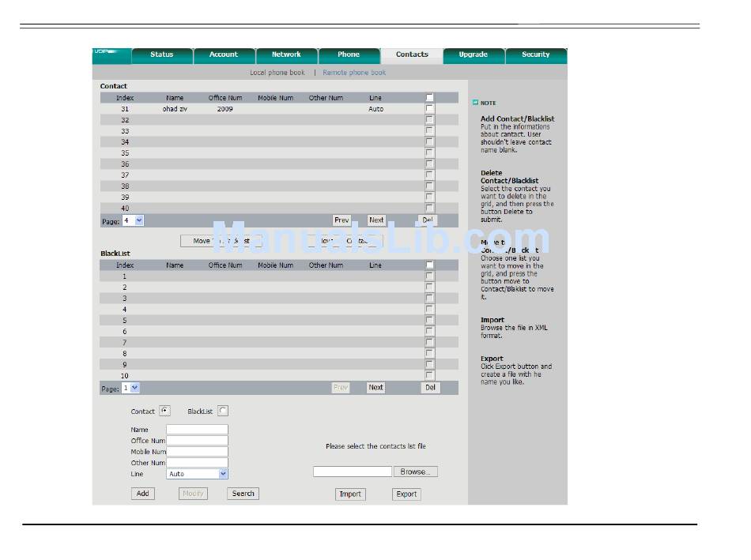751x560 pixels.
Task: Expand the Line dropdown set to Auto
Action: 197,474
